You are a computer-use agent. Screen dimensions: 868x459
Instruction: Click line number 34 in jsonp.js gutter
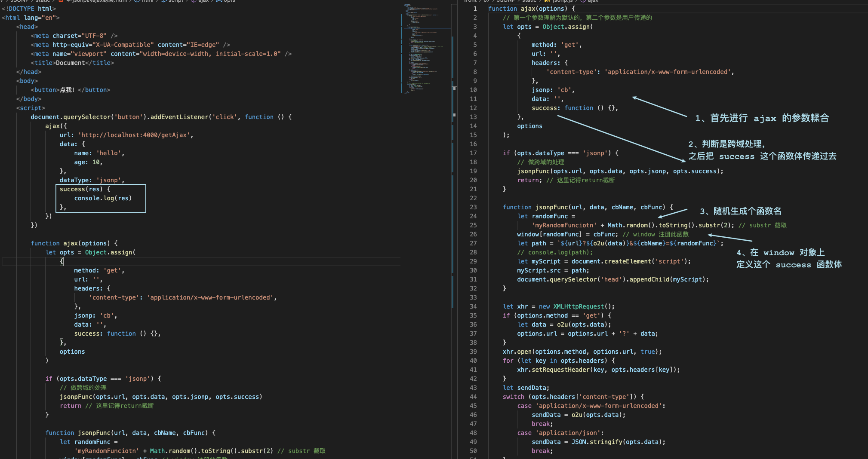point(473,306)
